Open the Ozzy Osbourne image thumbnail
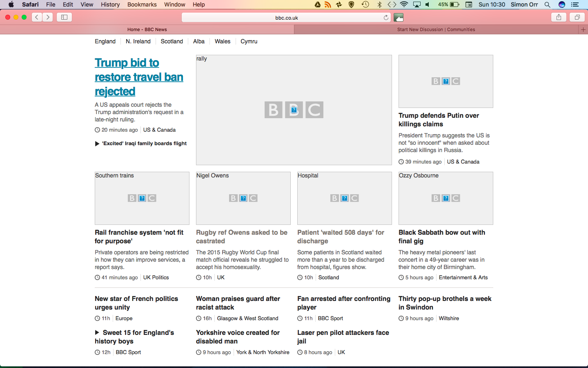Viewport: 588px width, 368px height. click(446, 198)
